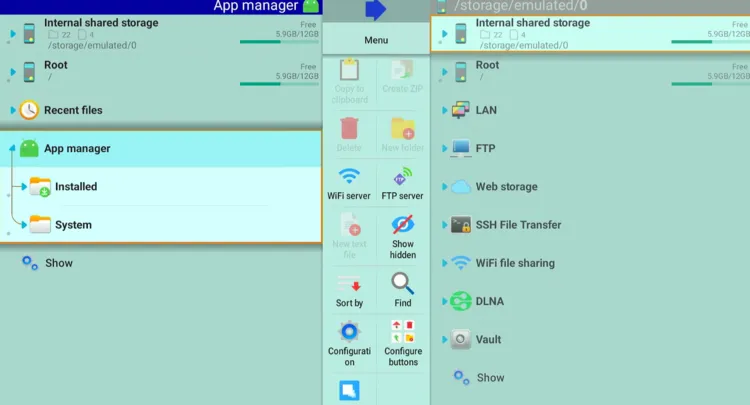Open the Vault safe icon
Screen dimensions: 750x405
pos(460,339)
